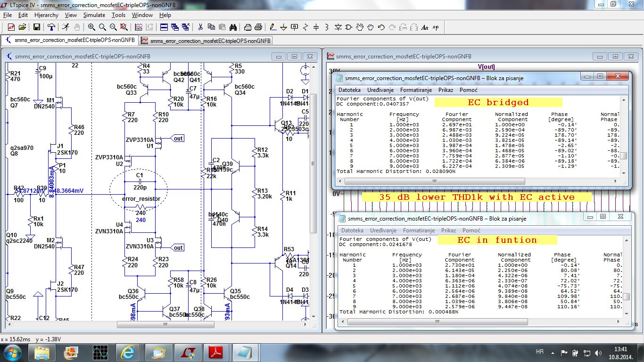
Task: Click the schematic pane vertical scrollbar
Action: click(x=314, y=191)
